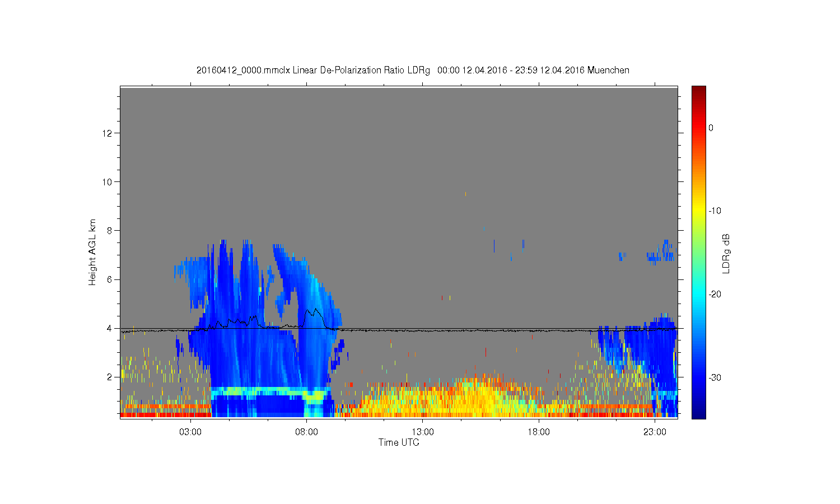Click the height tick label 6
Image resolution: width=840 pixels, height=504 pixels.
coord(110,279)
